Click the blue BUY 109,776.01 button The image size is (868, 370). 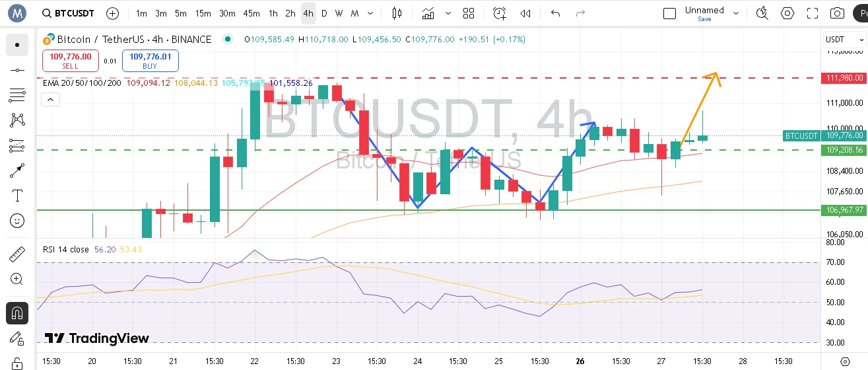click(x=150, y=61)
